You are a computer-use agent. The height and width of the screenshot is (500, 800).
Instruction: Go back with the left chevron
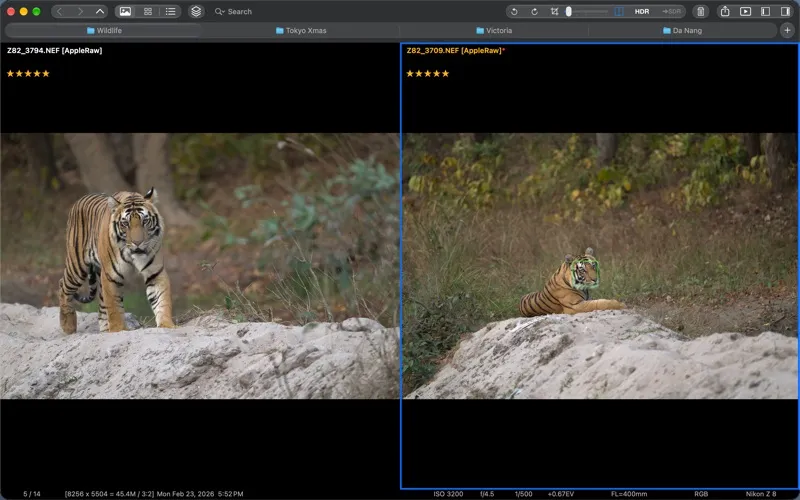(59, 11)
